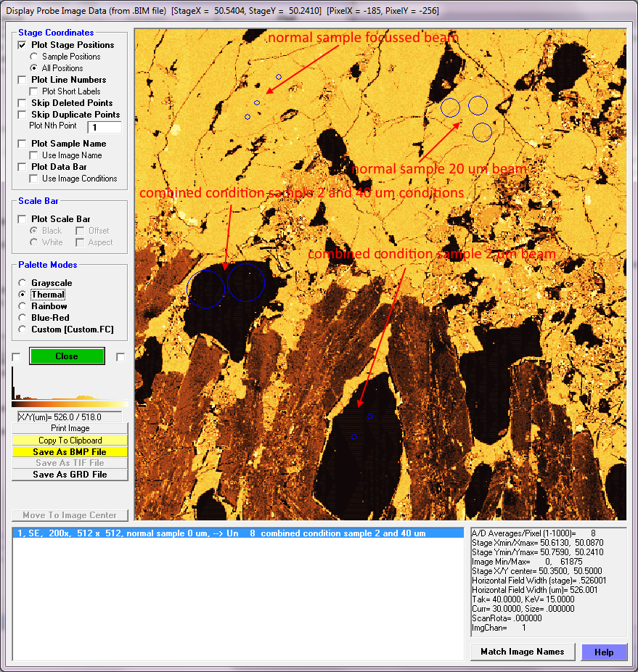
Task: Click the Copy To Clipboard button
Action: point(70,441)
